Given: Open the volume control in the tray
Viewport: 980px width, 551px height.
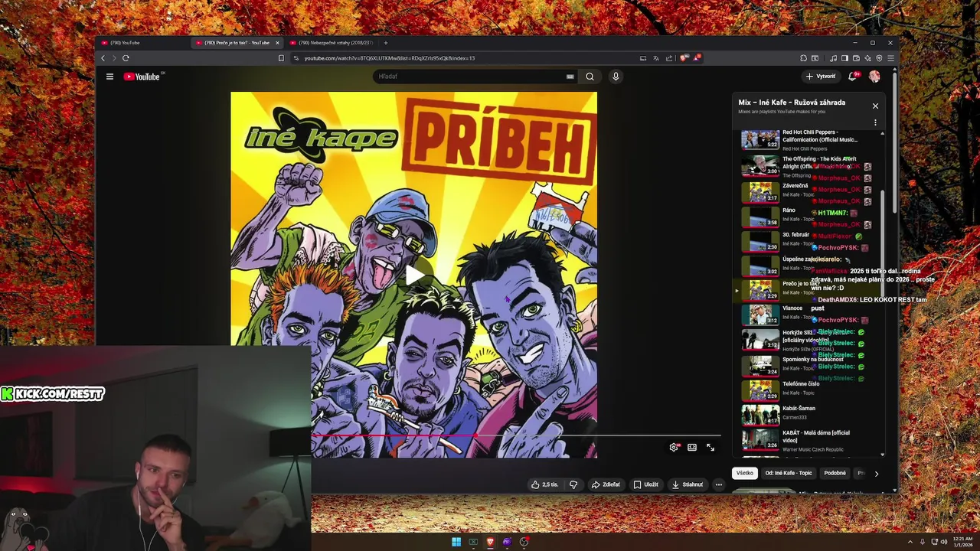Looking at the screenshot, I should [943, 542].
